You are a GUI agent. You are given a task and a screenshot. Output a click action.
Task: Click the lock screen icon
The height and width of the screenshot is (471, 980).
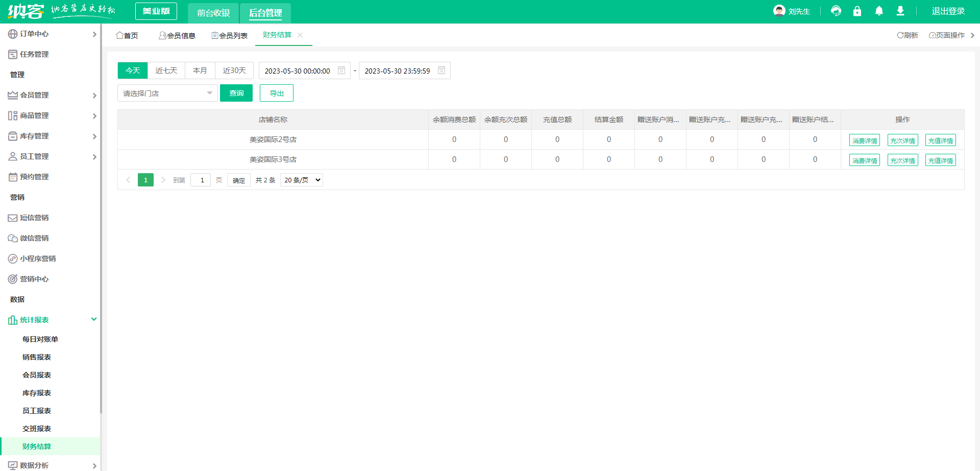tap(857, 11)
